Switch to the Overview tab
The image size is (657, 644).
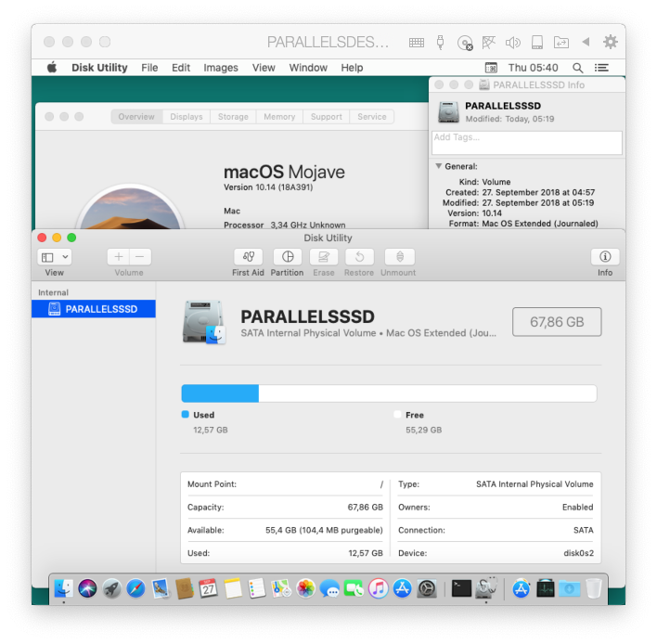(x=136, y=117)
